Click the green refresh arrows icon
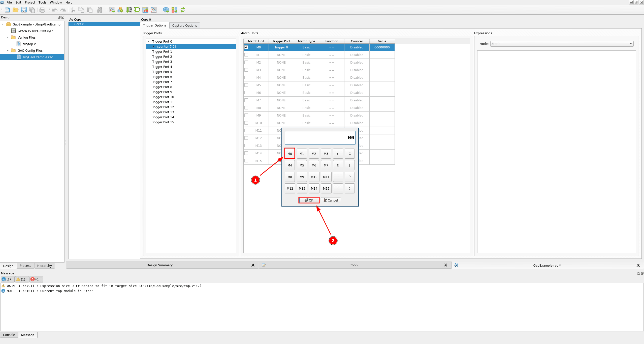The image size is (644, 344). (x=183, y=10)
